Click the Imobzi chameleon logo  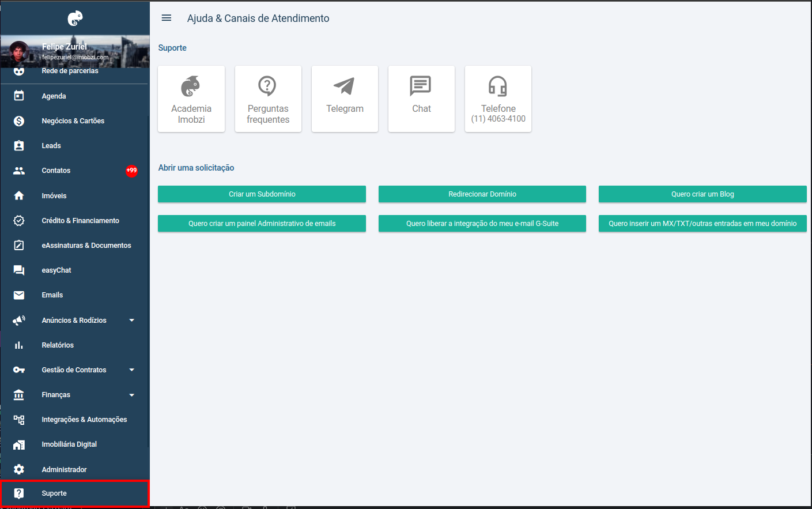pyautogui.click(x=75, y=18)
